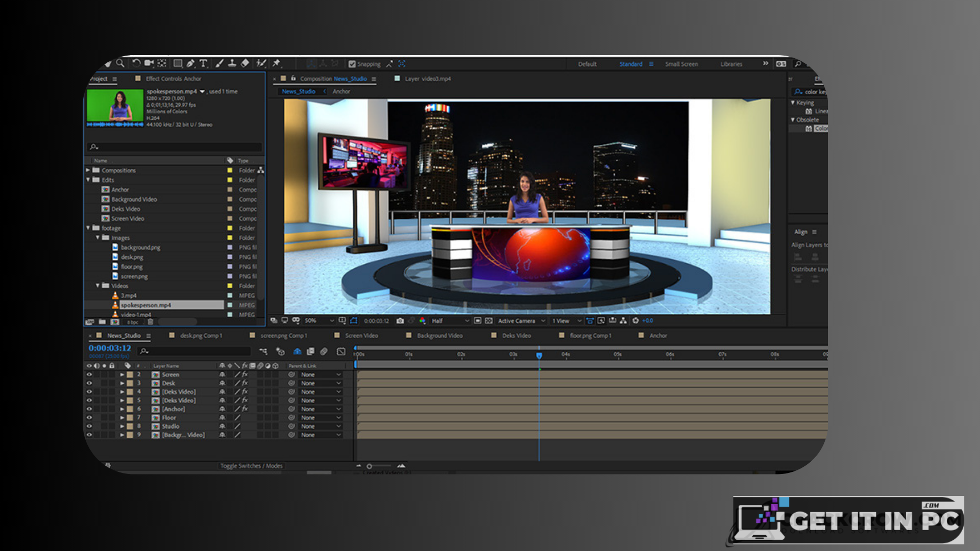This screenshot has height=551, width=980.
Task: Open composition mini-flowchart in timeline
Action: coord(263,352)
